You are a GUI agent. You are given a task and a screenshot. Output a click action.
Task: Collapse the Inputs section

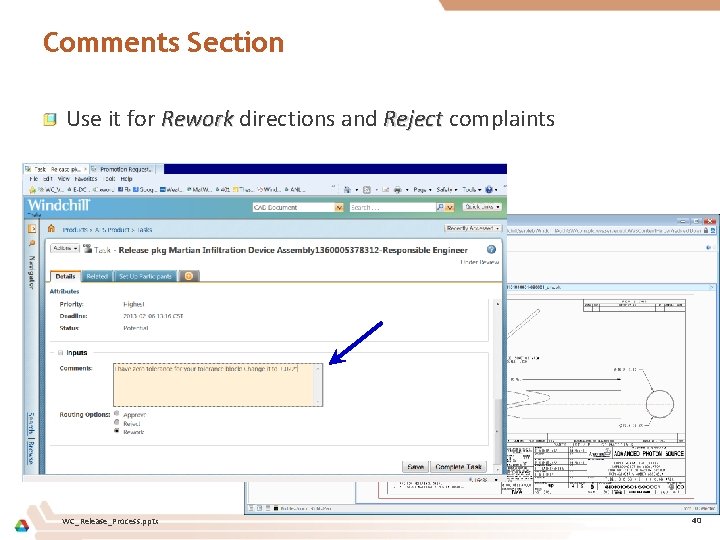click(60, 353)
